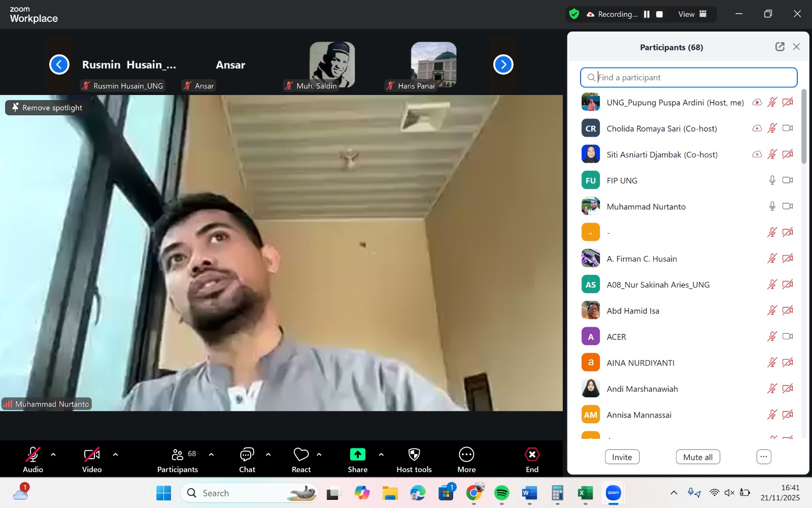
Task: Click the Mute all button
Action: [x=697, y=457]
